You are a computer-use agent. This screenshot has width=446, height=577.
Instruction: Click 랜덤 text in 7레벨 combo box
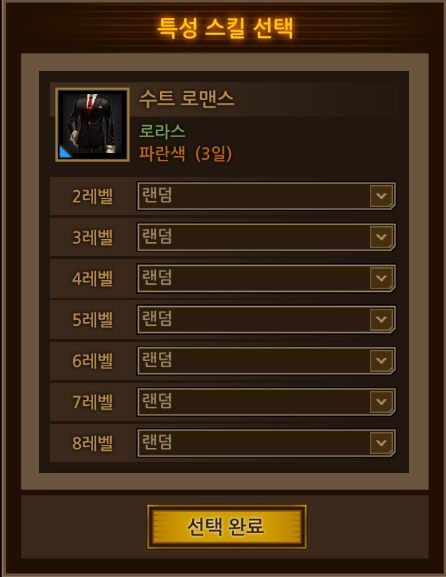tap(157, 401)
